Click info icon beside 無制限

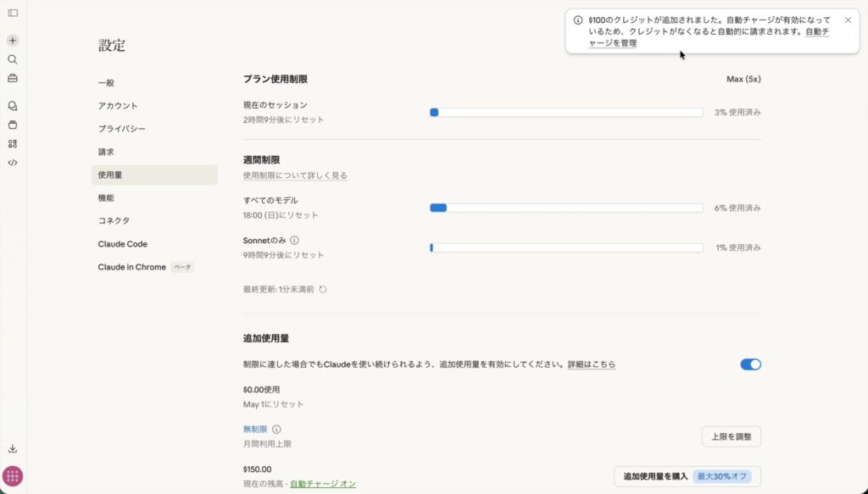tap(276, 430)
